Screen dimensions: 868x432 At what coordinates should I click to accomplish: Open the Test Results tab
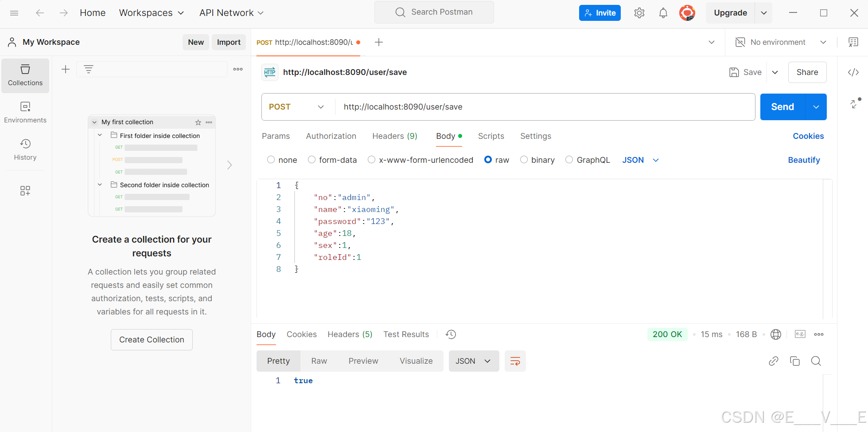point(406,334)
